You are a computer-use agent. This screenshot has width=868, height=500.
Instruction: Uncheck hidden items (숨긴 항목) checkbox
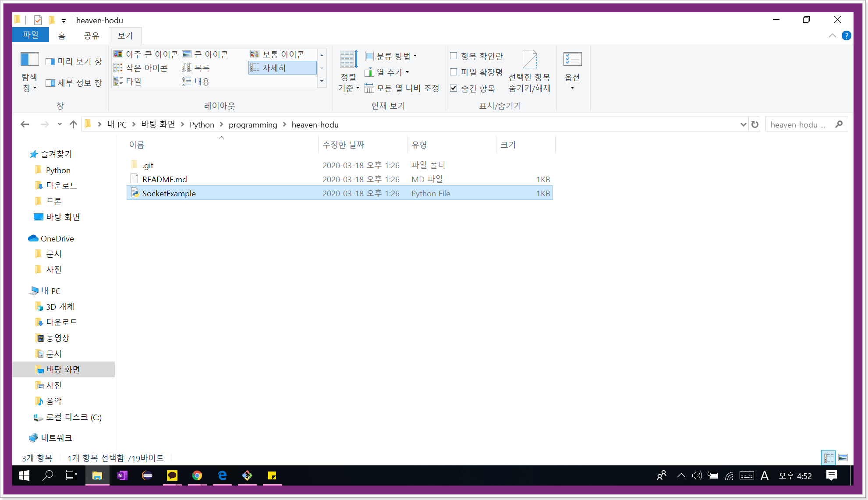pos(454,88)
